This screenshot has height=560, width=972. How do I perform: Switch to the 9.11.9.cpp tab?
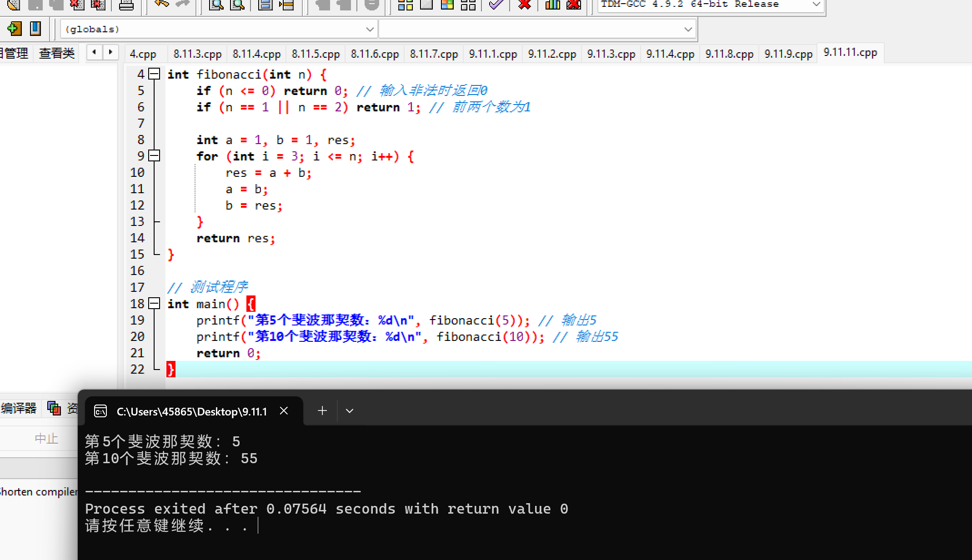click(788, 54)
